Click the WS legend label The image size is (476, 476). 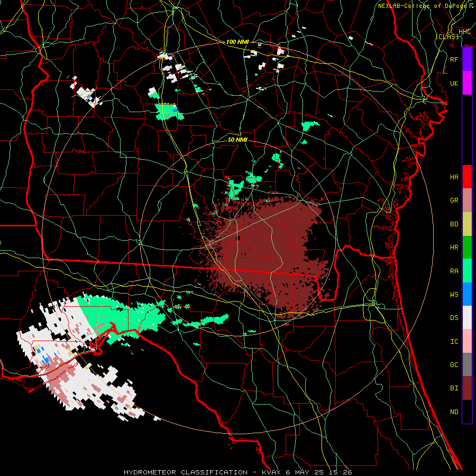tap(454, 295)
